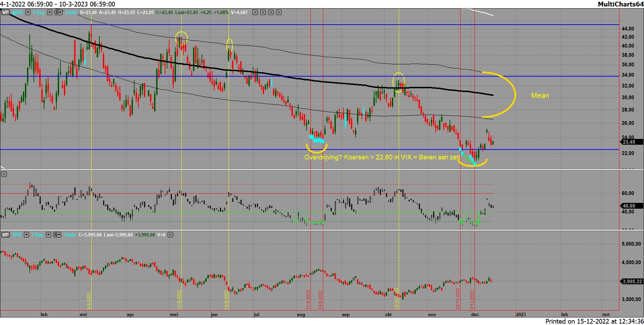Close the middle indicator subchart panel

click(4, 174)
